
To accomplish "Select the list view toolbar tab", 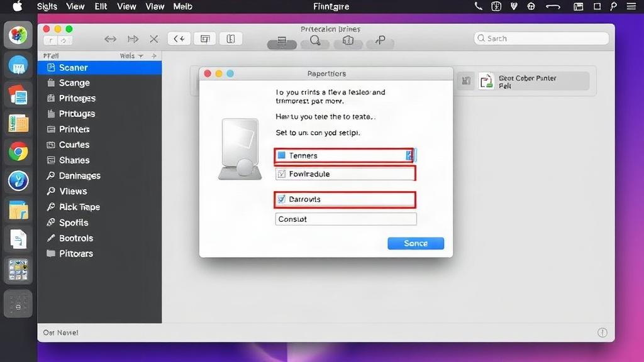I will click(x=282, y=41).
